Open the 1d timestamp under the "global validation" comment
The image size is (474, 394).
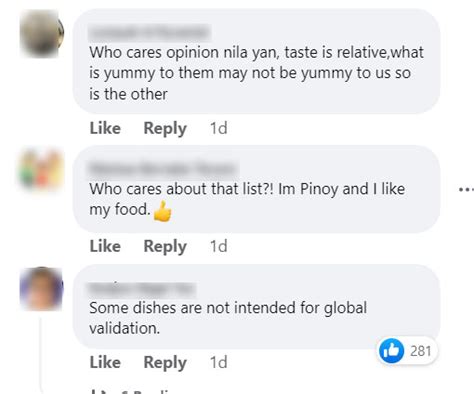(x=219, y=362)
